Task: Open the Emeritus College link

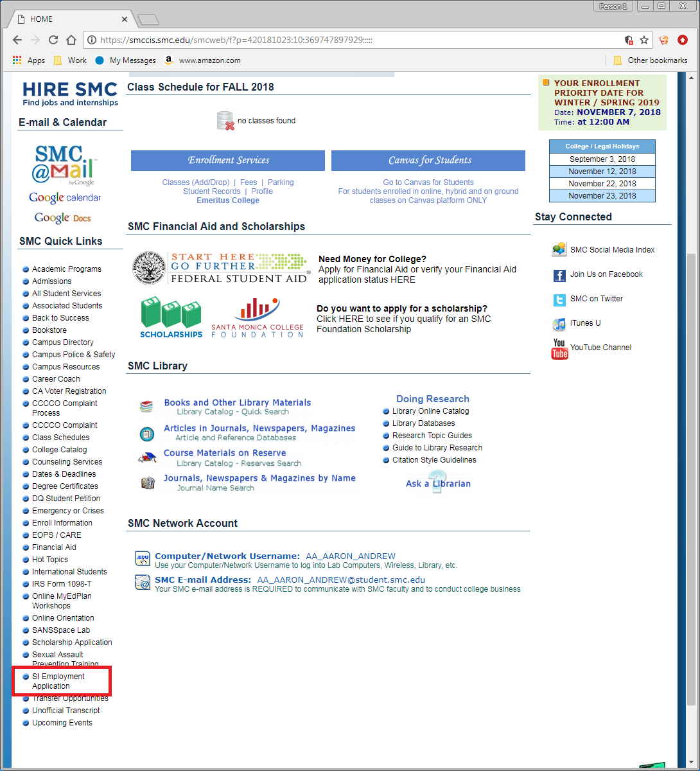Action: click(228, 200)
